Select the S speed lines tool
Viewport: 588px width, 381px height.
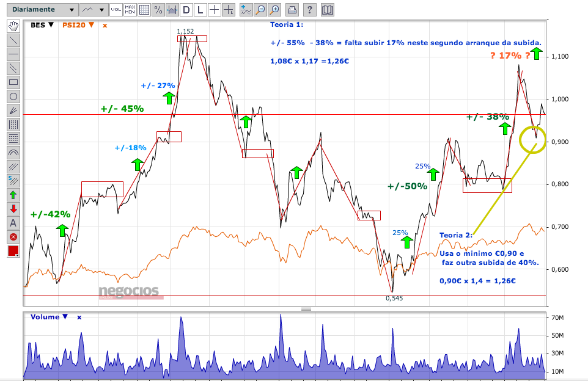click(13, 181)
